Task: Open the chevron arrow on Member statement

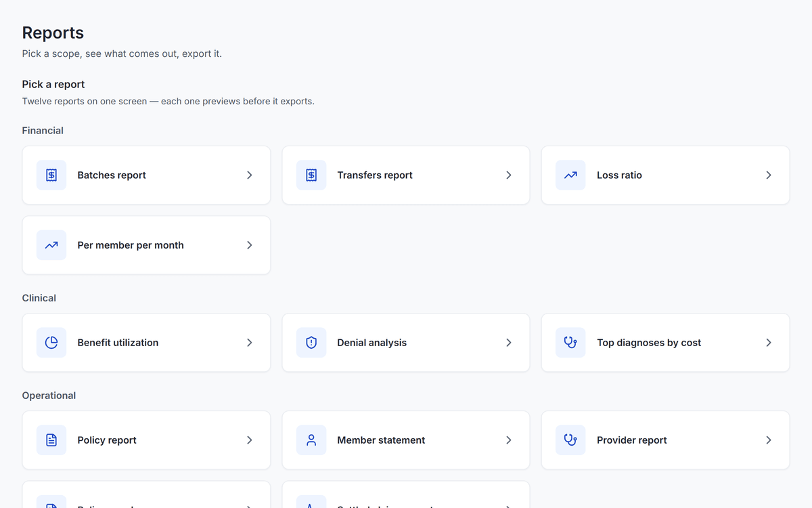Action: tap(509, 440)
